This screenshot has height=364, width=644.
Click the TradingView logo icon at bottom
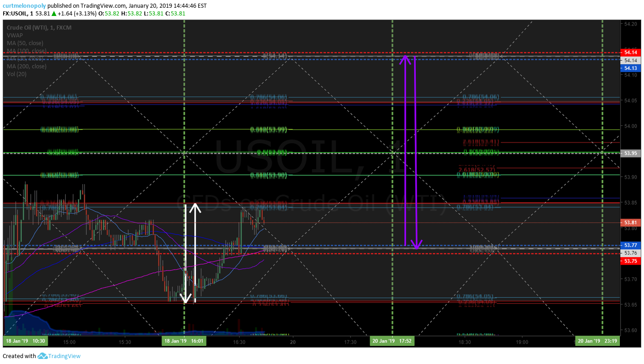pyautogui.click(x=42, y=356)
